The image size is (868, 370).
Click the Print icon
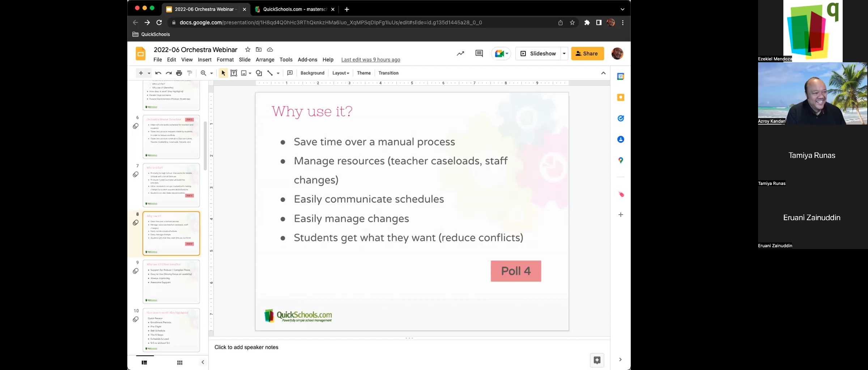click(x=179, y=73)
